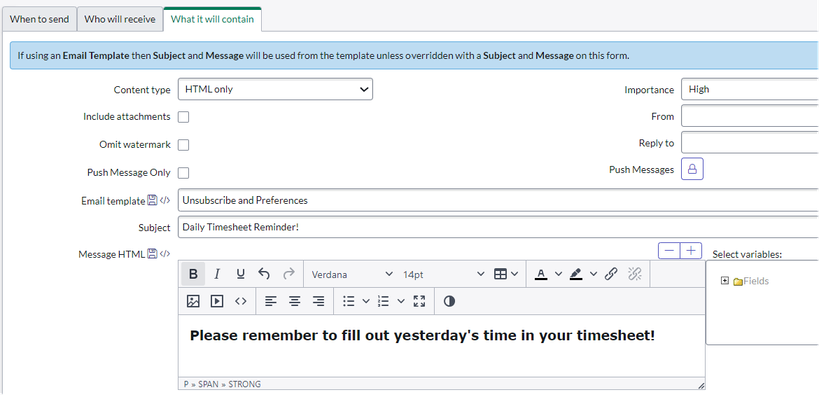Image resolution: width=819 pixels, height=395 pixels.
Task: Tick the Push Message Only checkbox
Action: [x=183, y=173]
